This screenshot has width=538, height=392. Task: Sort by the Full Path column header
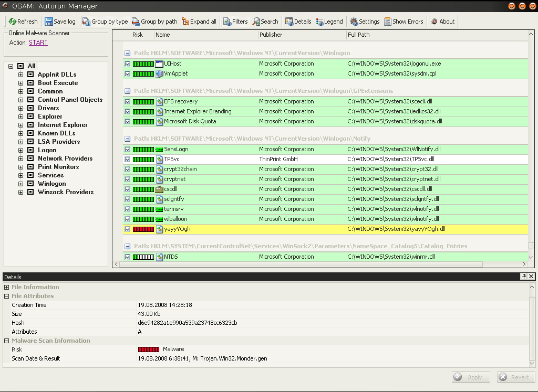437,35
